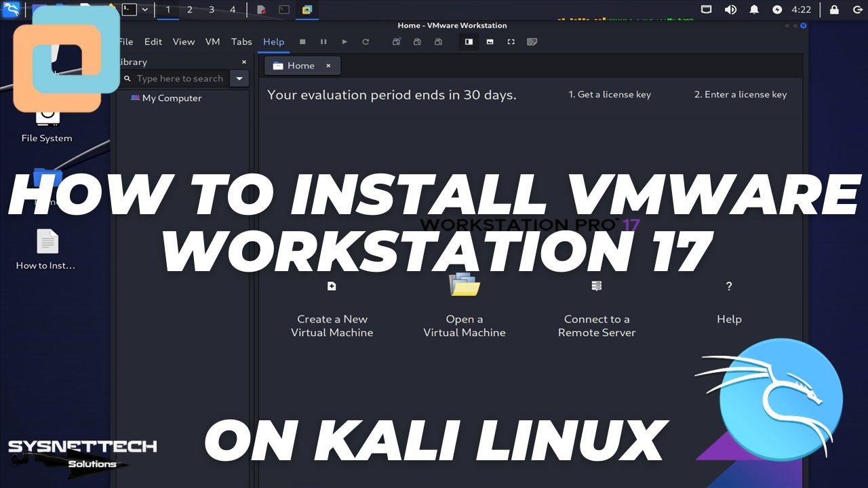Select the How to Inst... desktop file
Image resolution: width=868 pixels, height=488 pixels.
[47, 249]
